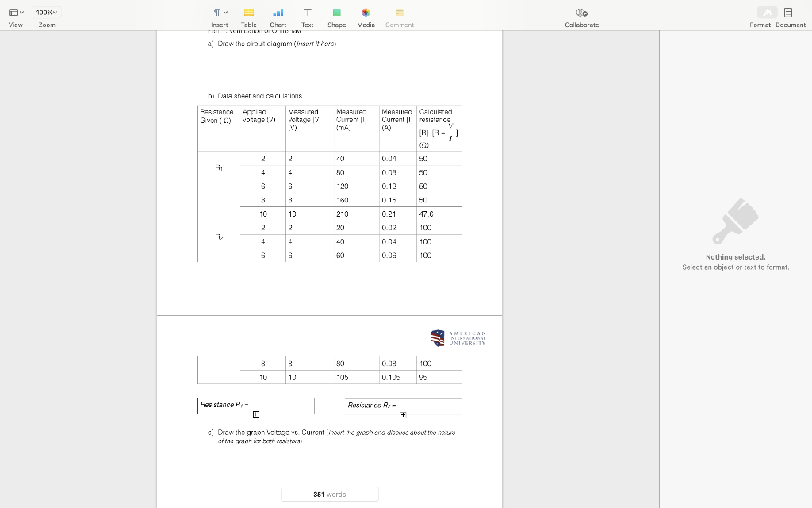Select the table cell showing 47.6
The height and width of the screenshot is (508, 812).
click(x=428, y=214)
